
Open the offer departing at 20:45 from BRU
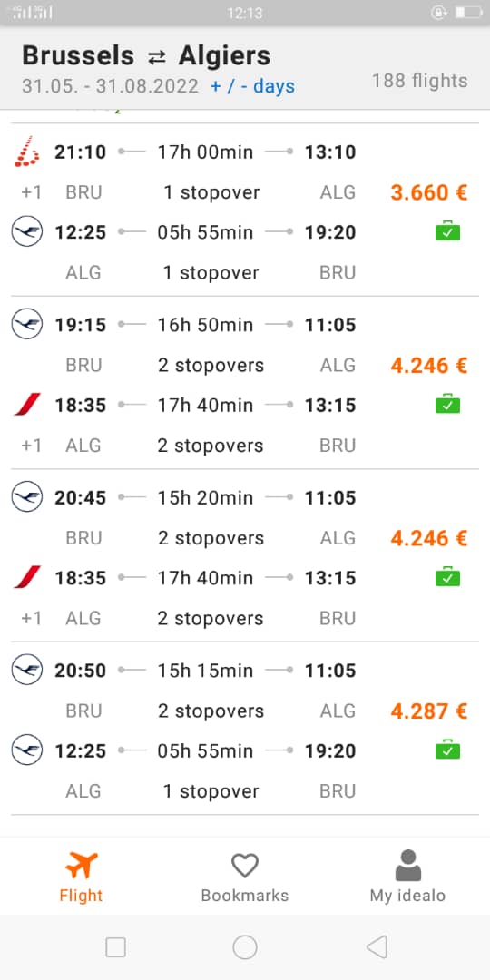point(245,555)
